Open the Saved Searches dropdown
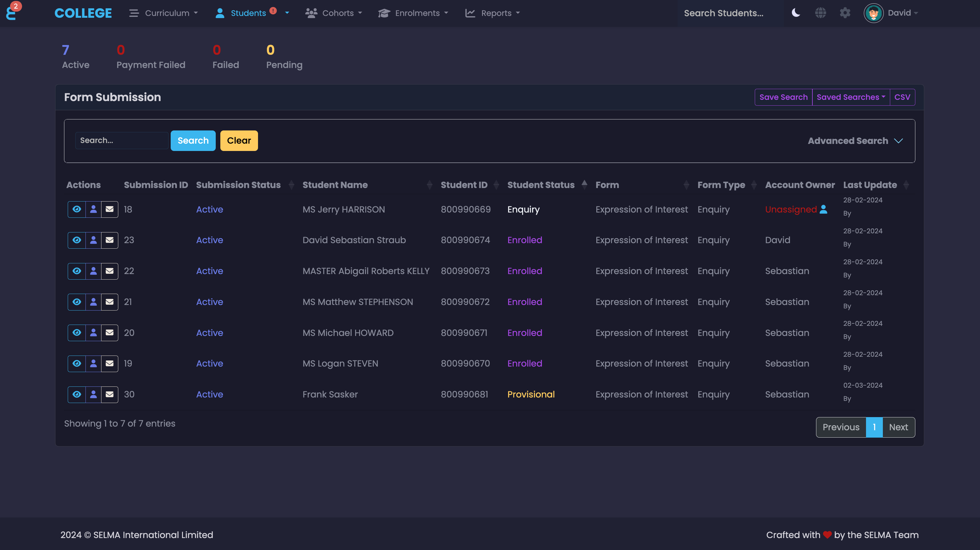 [x=851, y=97]
